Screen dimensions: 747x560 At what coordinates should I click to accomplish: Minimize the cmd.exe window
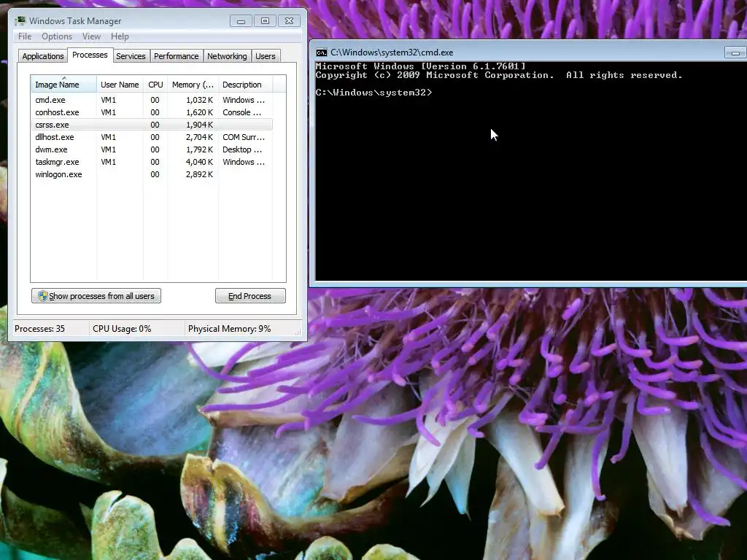click(x=735, y=52)
